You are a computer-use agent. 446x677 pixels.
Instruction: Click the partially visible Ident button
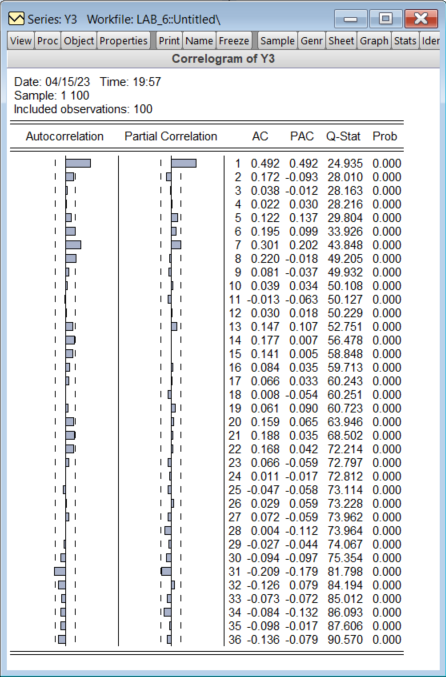(430, 41)
